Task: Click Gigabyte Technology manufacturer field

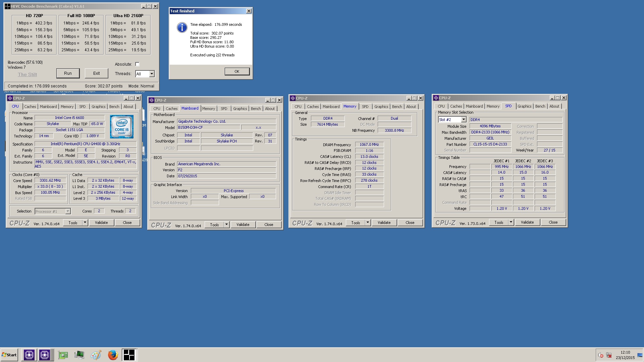Action: 226,121
